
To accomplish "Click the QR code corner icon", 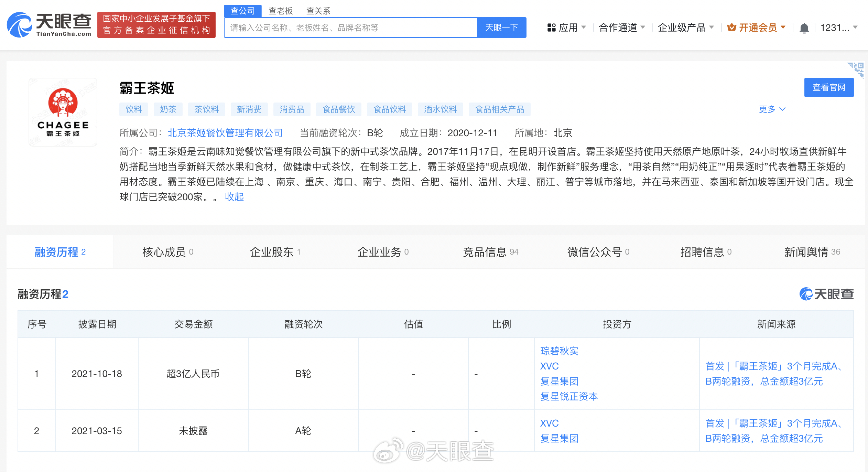I will pyautogui.click(x=856, y=70).
